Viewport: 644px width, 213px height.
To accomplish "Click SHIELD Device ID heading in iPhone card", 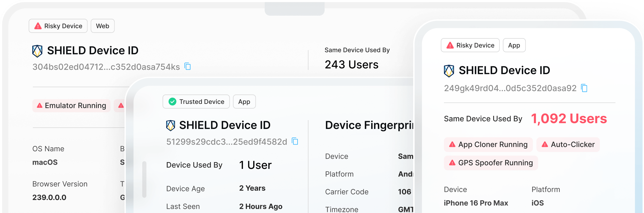I will [x=504, y=70].
